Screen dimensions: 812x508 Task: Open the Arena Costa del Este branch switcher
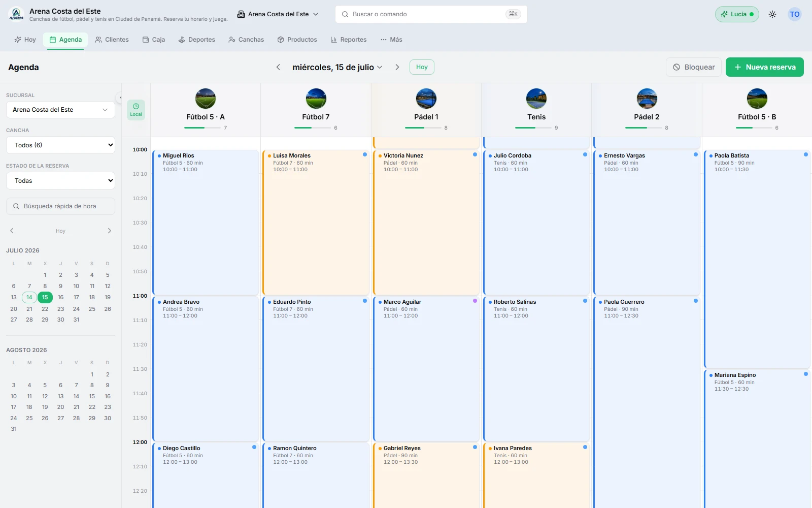278,14
